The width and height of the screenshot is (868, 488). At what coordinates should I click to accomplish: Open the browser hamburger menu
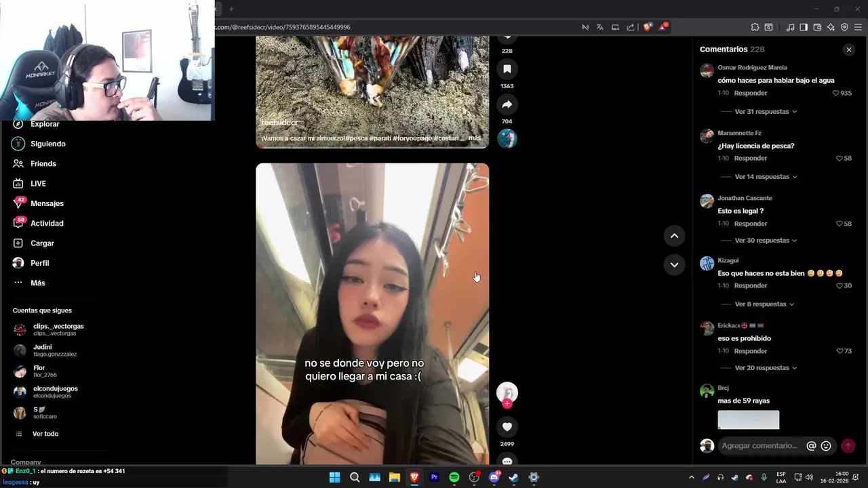click(x=859, y=27)
